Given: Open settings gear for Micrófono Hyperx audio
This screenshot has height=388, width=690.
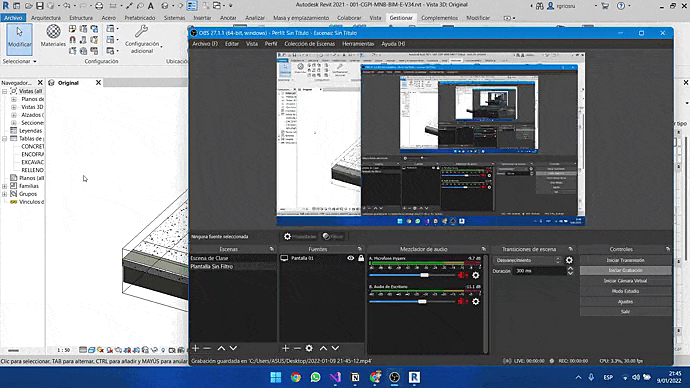Looking at the screenshot, I should coord(476,275).
